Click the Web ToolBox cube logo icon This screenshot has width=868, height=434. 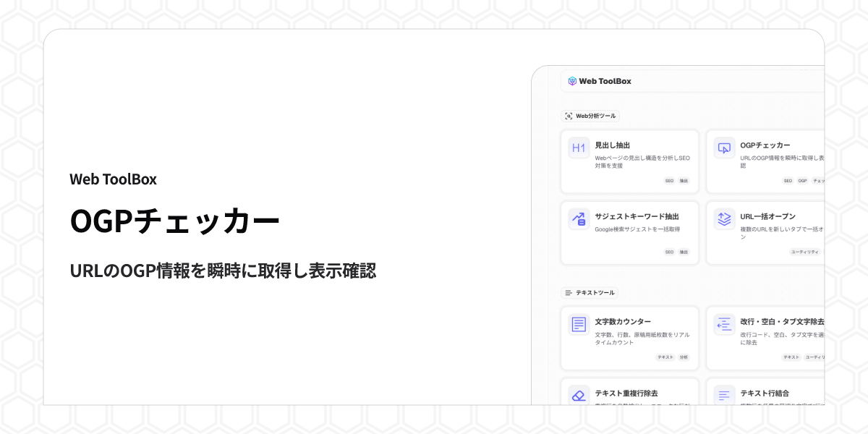(572, 81)
